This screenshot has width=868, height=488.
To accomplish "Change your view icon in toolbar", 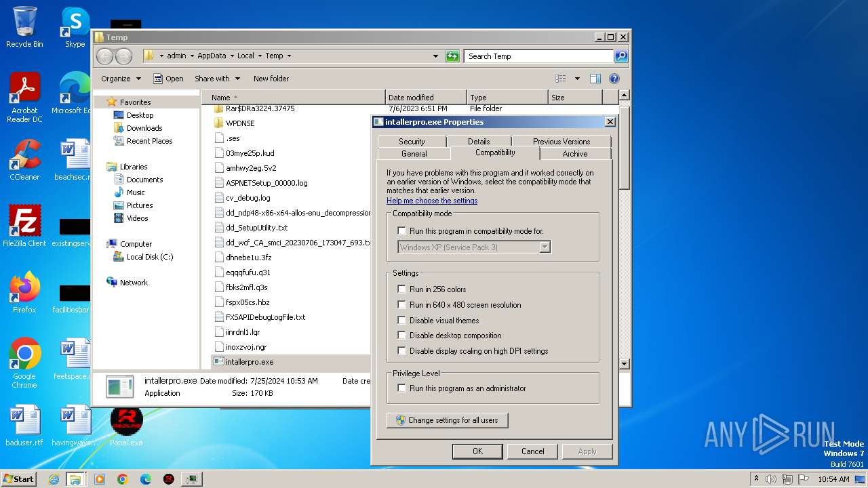I will 561,79.
